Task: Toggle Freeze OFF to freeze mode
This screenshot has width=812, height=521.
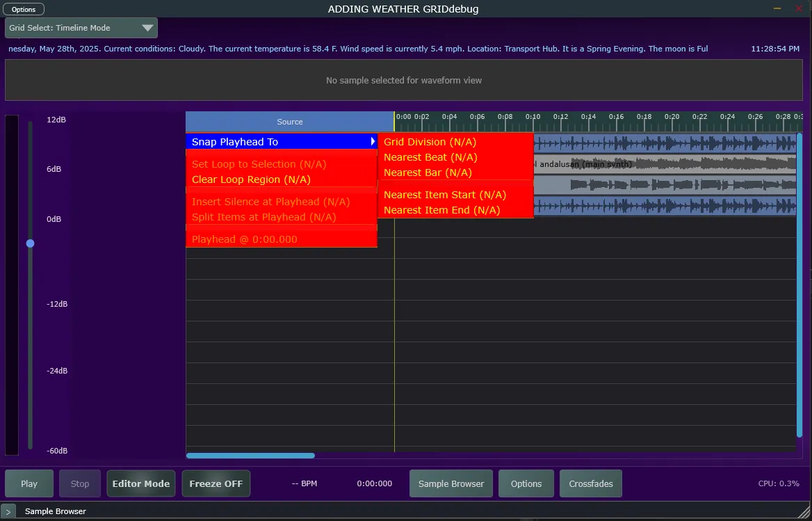Action: click(x=216, y=483)
